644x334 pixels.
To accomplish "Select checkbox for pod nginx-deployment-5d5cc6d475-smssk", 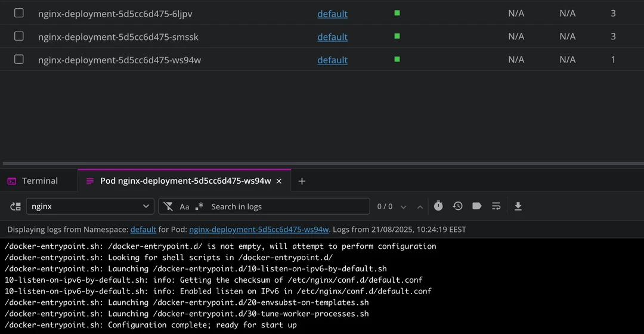I will click(19, 36).
